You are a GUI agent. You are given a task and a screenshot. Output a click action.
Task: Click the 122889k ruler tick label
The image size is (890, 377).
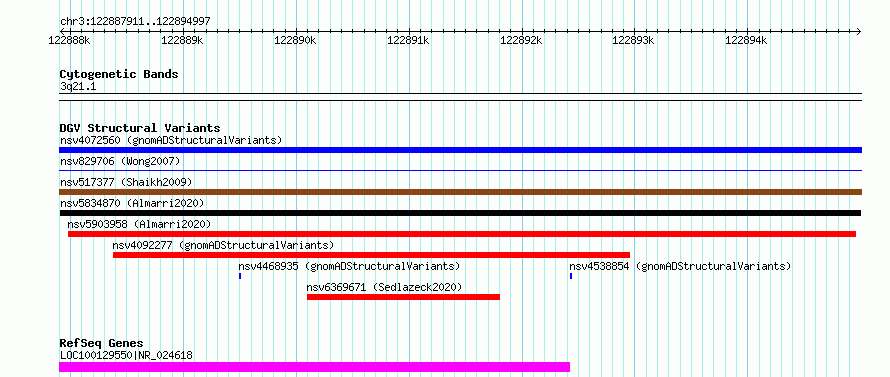(x=182, y=40)
